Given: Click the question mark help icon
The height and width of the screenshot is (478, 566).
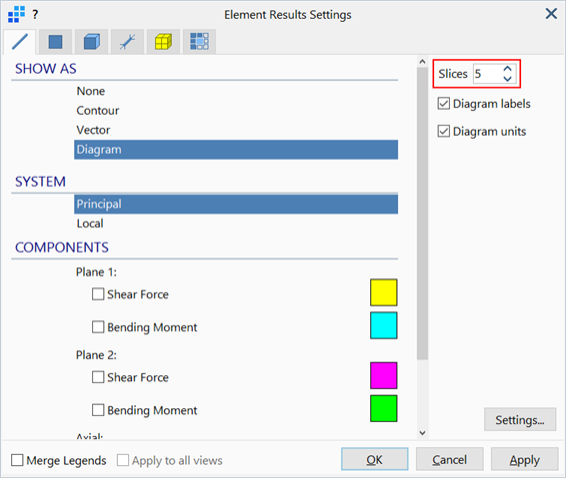Looking at the screenshot, I should [x=35, y=15].
